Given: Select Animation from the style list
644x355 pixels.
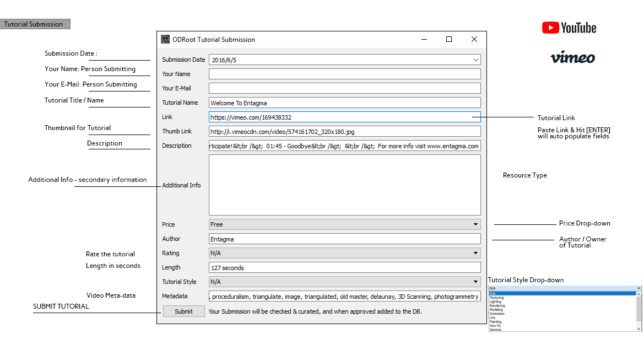Looking at the screenshot, I should point(497,314).
